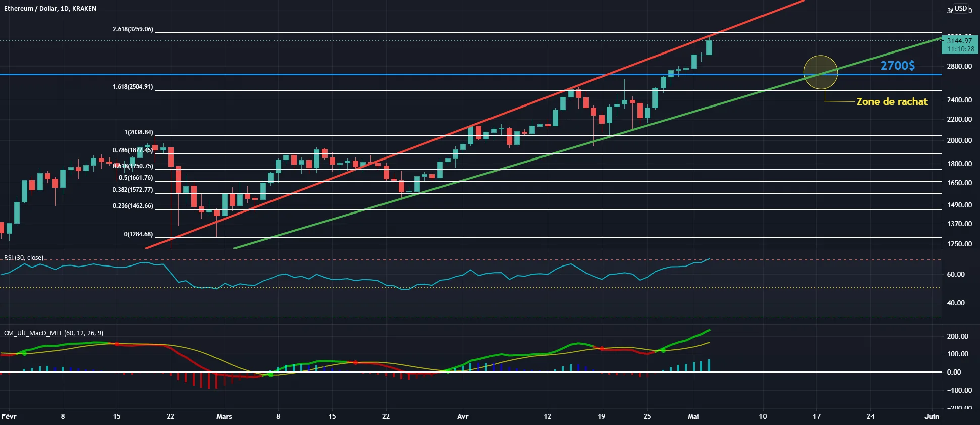Click the MACD 100.00 axis label
This screenshot has width=980, height=425.
(958, 354)
